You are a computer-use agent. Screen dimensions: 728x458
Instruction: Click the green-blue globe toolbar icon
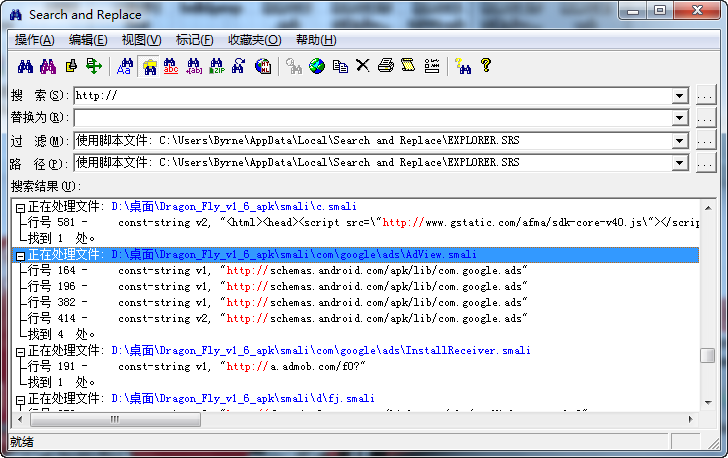click(317, 66)
